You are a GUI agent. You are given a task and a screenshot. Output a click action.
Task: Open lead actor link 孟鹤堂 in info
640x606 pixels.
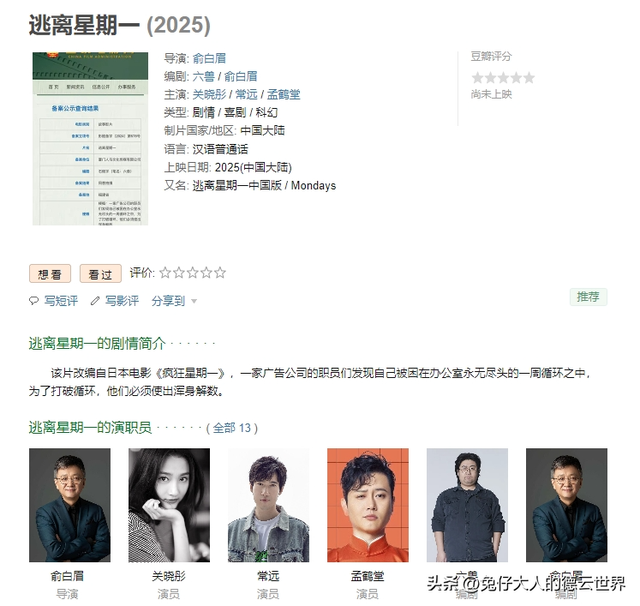click(x=283, y=94)
